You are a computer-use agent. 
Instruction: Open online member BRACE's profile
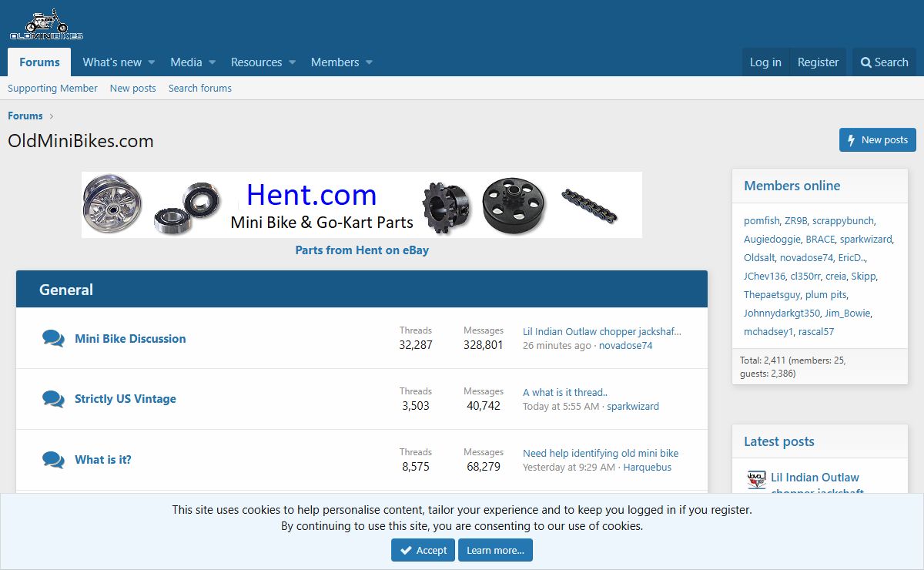[821, 240]
